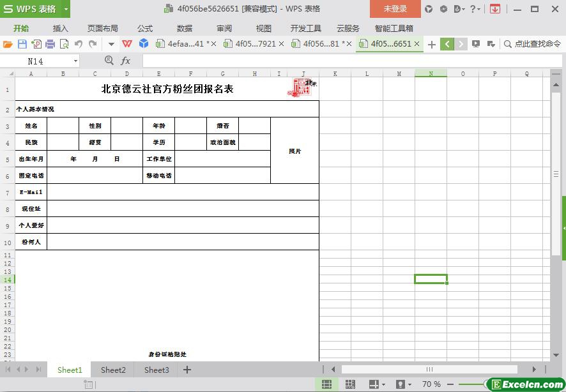Click the 未登录 login button
Screen dimensions: 566x392
pyautogui.click(x=395, y=9)
